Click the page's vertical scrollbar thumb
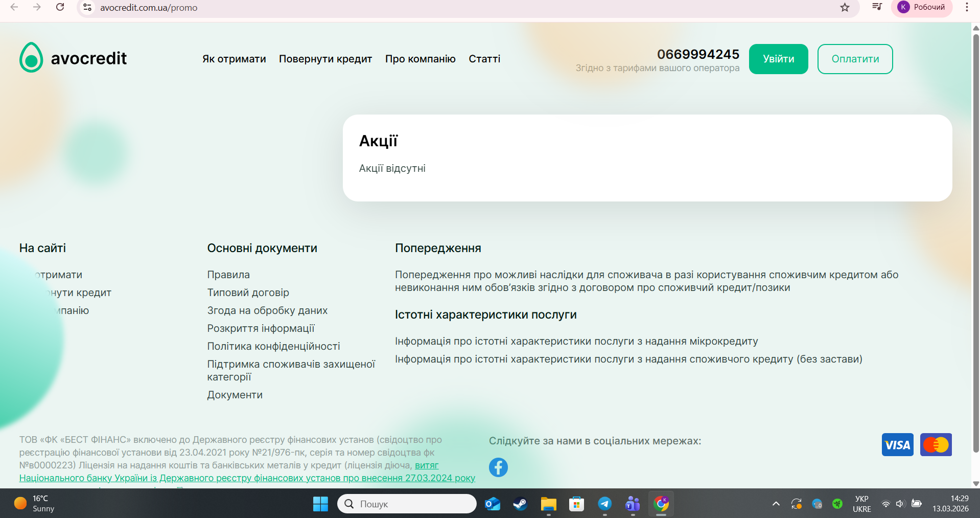This screenshot has width=980, height=518. [x=976, y=243]
